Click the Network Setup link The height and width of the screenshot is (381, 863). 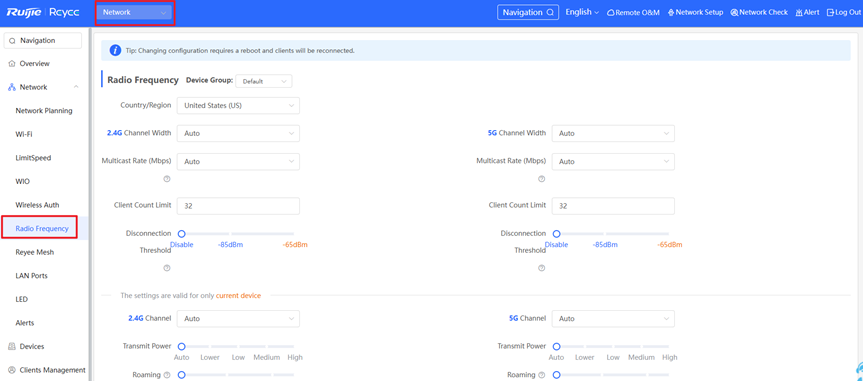(695, 13)
